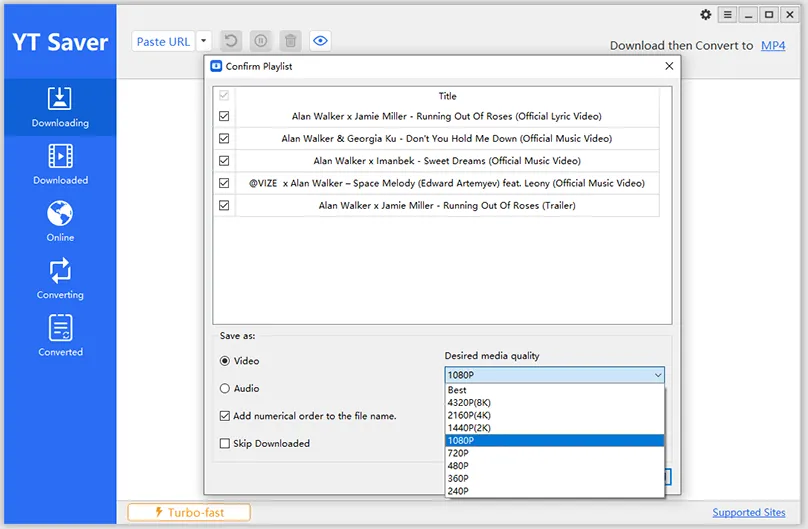Toggle the eye private mode icon

[321, 41]
